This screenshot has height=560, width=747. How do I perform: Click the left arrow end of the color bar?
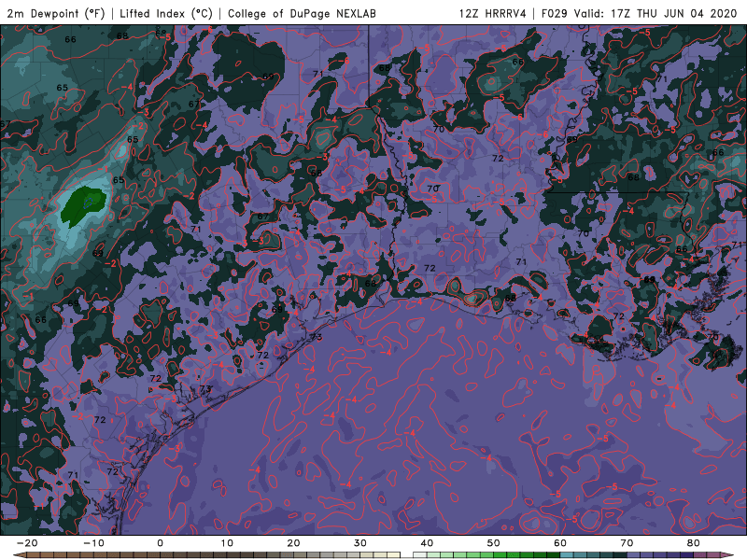click(x=20, y=555)
